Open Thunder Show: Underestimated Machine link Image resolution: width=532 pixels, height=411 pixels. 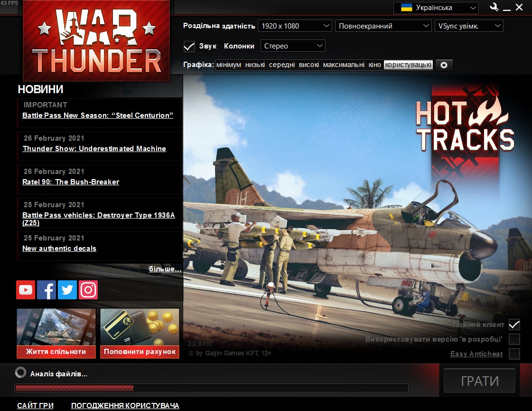(x=94, y=149)
